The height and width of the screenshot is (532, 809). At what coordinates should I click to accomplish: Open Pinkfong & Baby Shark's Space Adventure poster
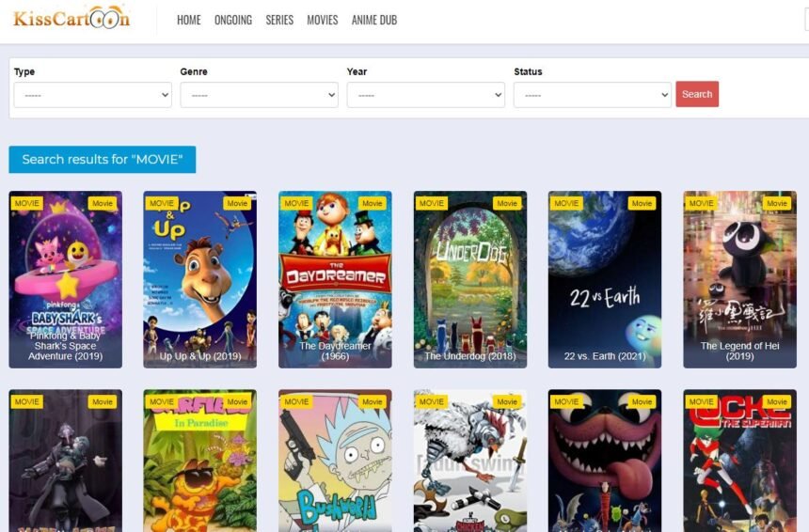coord(66,279)
